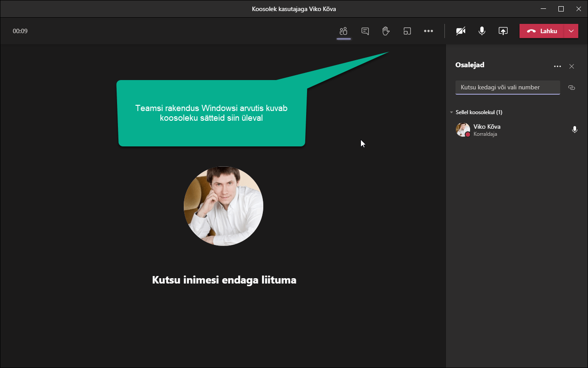Click the large profile photo in center
The image size is (588, 368).
224,206
